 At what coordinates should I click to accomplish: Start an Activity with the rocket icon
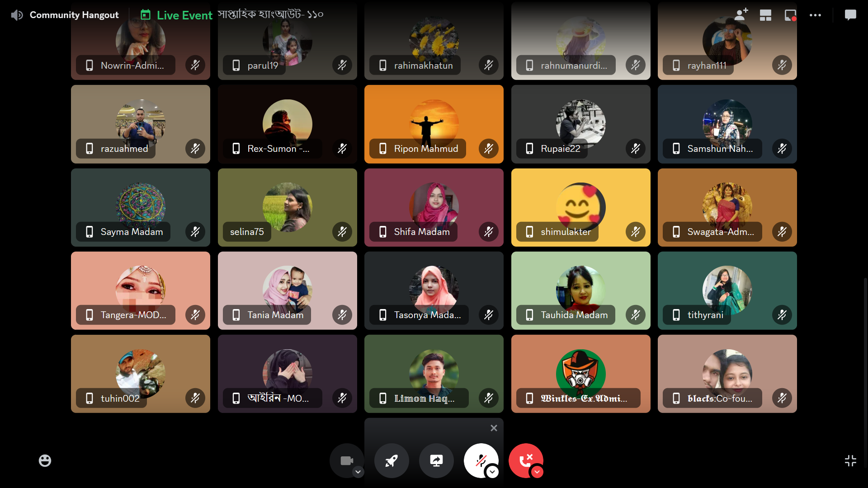point(392,460)
